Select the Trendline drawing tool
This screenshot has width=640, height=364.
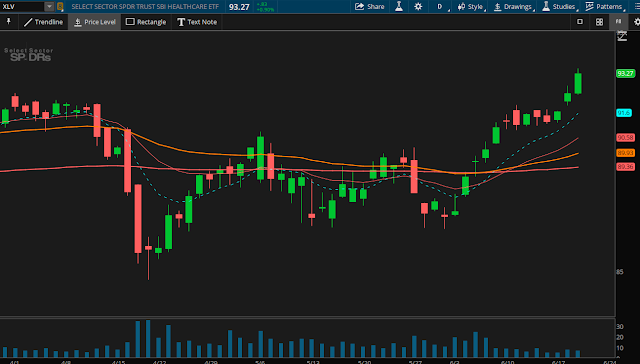click(43, 22)
